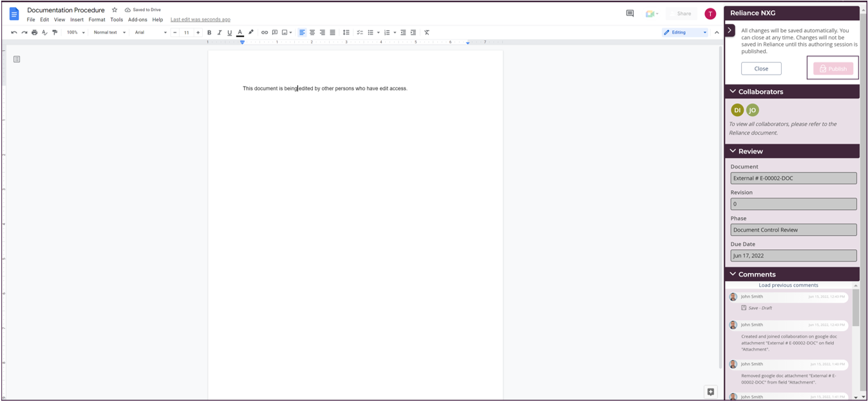This screenshot has height=402, width=868.
Task: Open the Insert menu
Action: coord(77,20)
